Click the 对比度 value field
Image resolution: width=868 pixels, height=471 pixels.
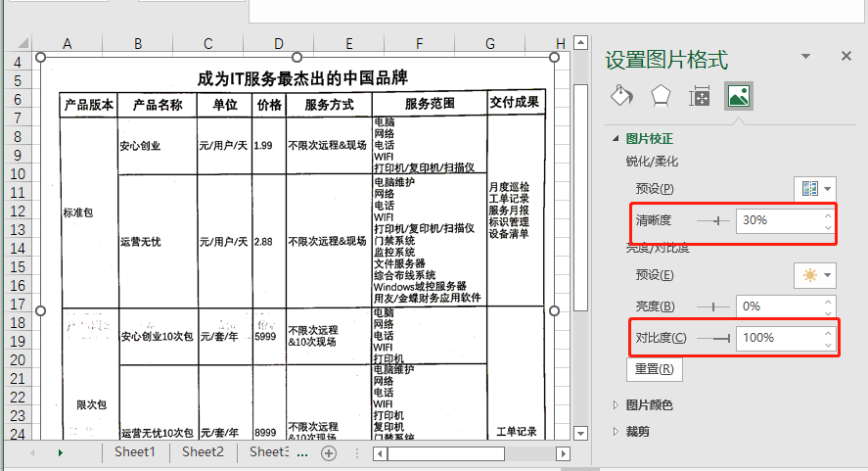[778, 338]
